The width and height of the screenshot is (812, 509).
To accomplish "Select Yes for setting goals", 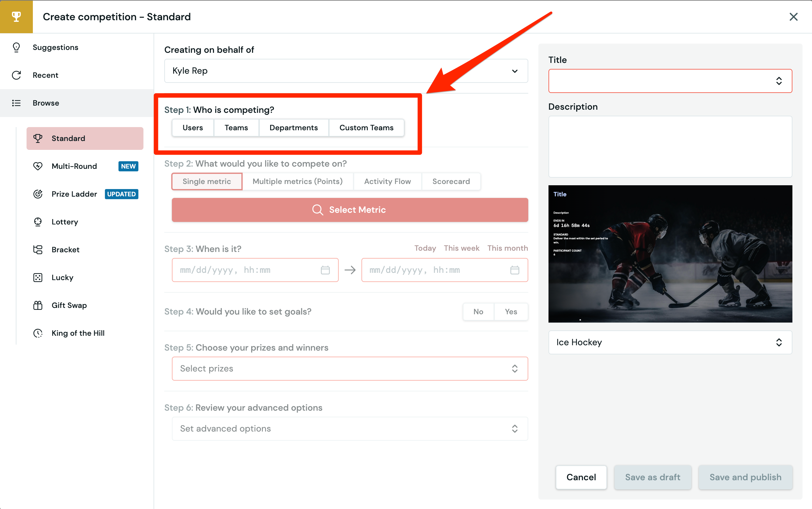I will coord(511,311).
